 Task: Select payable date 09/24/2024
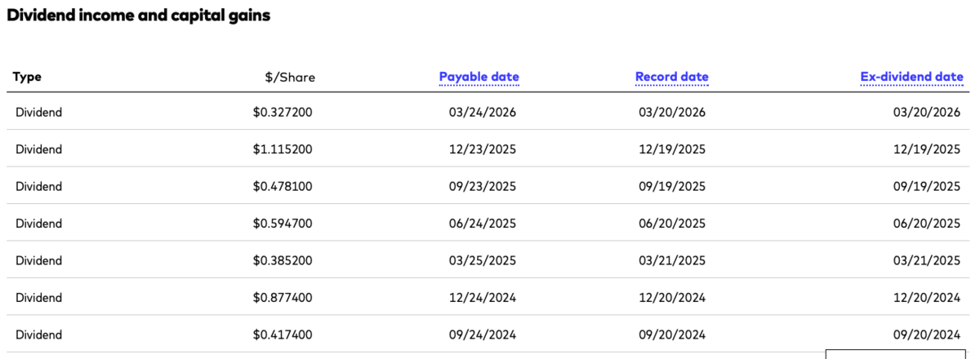tap(483, 335)
